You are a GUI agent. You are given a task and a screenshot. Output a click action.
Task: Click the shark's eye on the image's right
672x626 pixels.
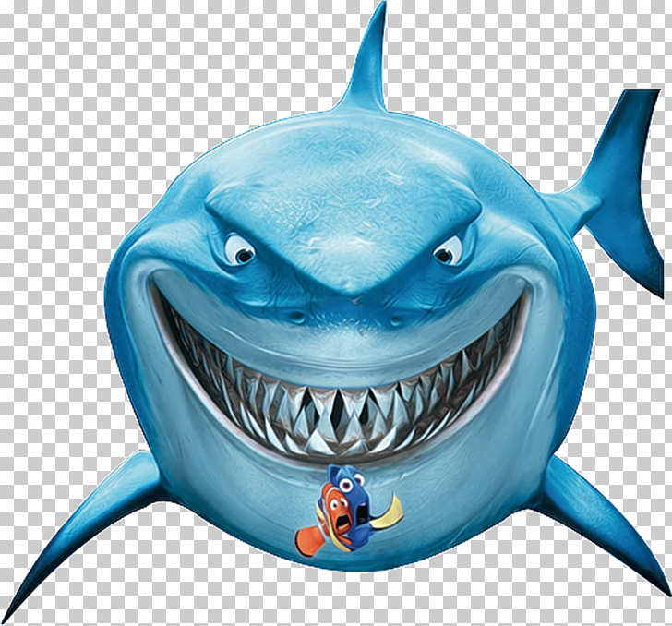(x=448, y=251)
